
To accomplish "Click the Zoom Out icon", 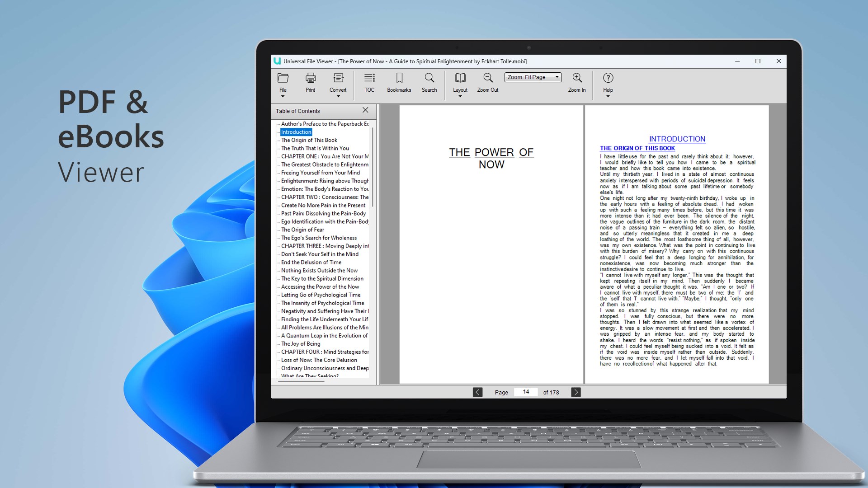I will [487, 78].
